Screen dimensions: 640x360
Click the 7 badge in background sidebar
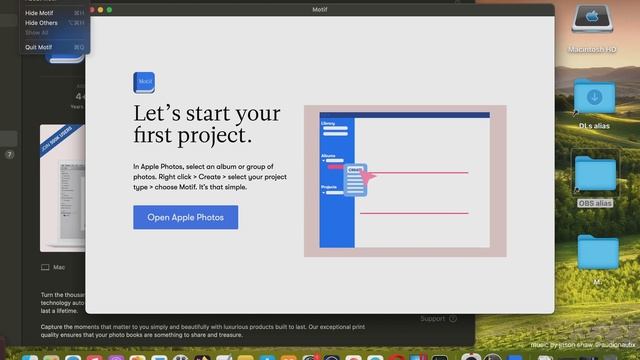point(10,155)
